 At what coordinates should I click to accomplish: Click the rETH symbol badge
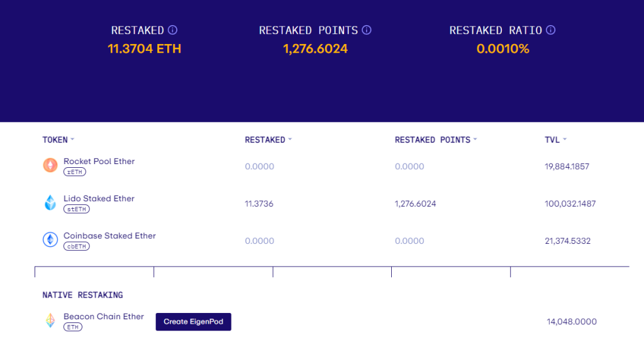(75, 172)
